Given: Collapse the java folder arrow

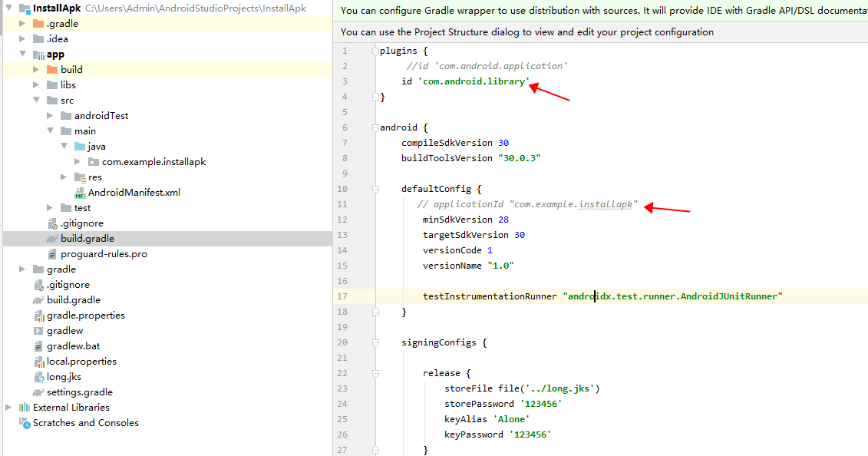Looking at the screenshot, I should 64,146.
